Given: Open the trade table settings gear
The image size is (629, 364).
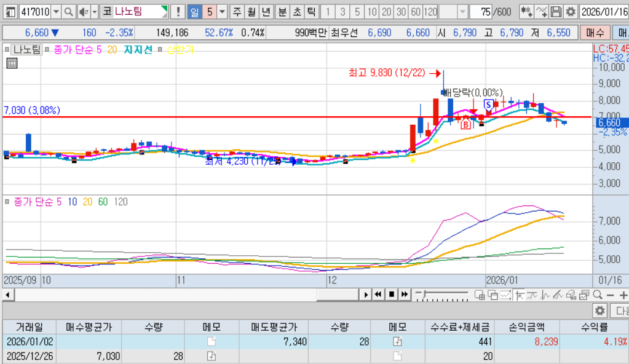Looking at the screenshot, I should (x=599, y=311).
